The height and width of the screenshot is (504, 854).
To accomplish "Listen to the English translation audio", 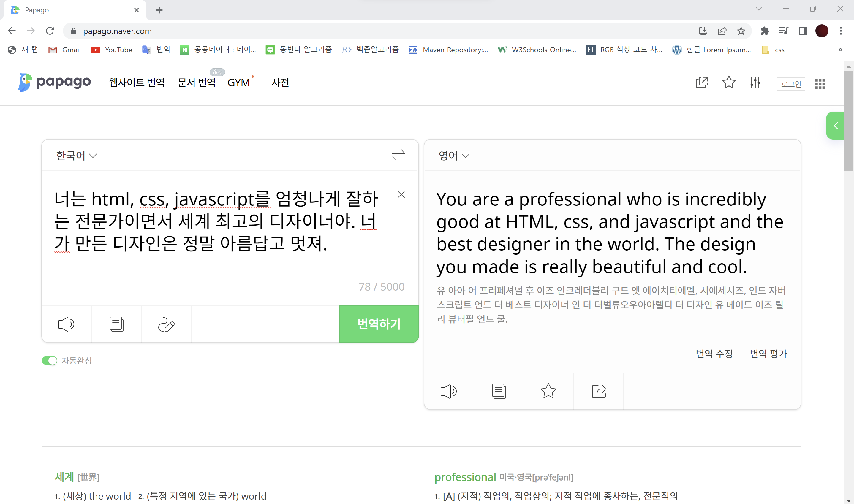I will coord(448,392).
